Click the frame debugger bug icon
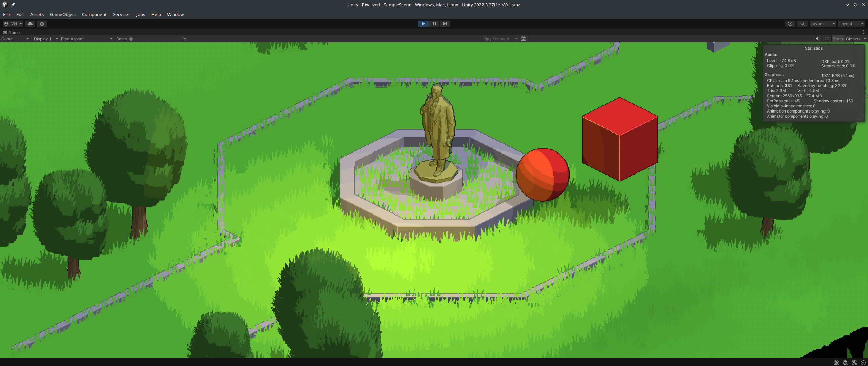This screenshot has width=868, height=366. click(x=524, y=39)
